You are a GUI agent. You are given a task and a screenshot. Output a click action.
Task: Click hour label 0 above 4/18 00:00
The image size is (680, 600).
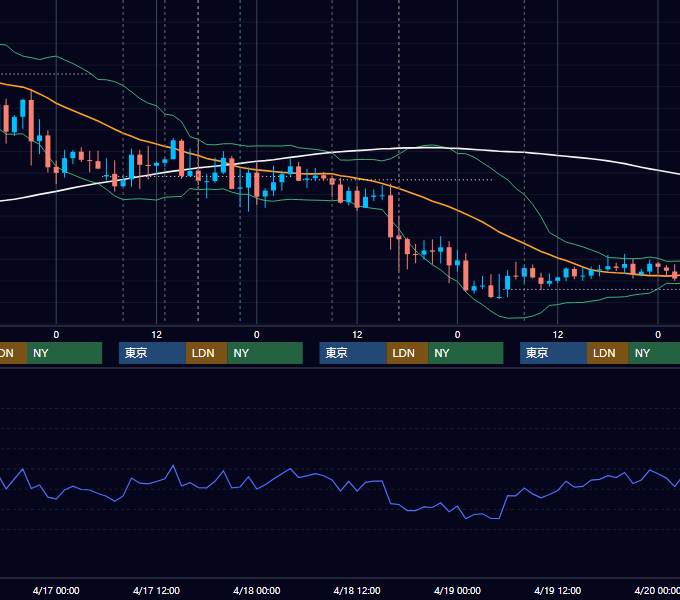coord(257,335)
